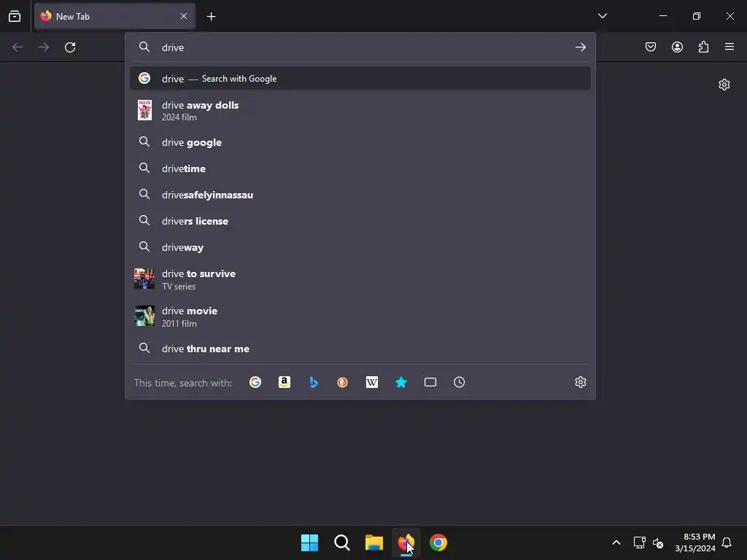The height and width of the screenshot is (560, 747).
Task: Open New Tab personalize settings gear
Action: pyautogui.click(x=724, y=85)
